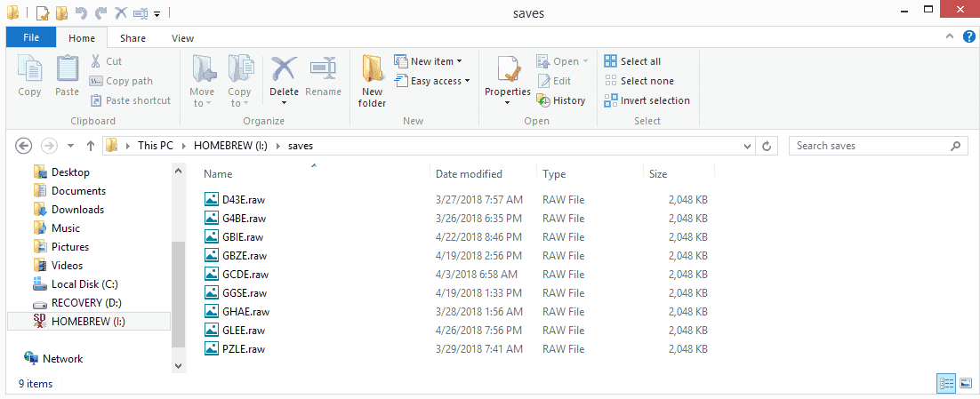
Task: Open the Copy to dropdown
Action: (x=239, y=81)
